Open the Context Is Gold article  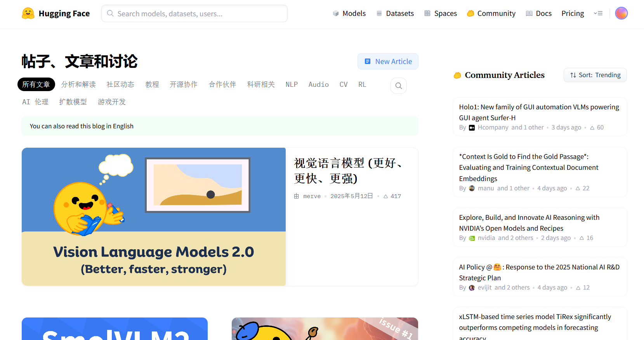point(529,167)
